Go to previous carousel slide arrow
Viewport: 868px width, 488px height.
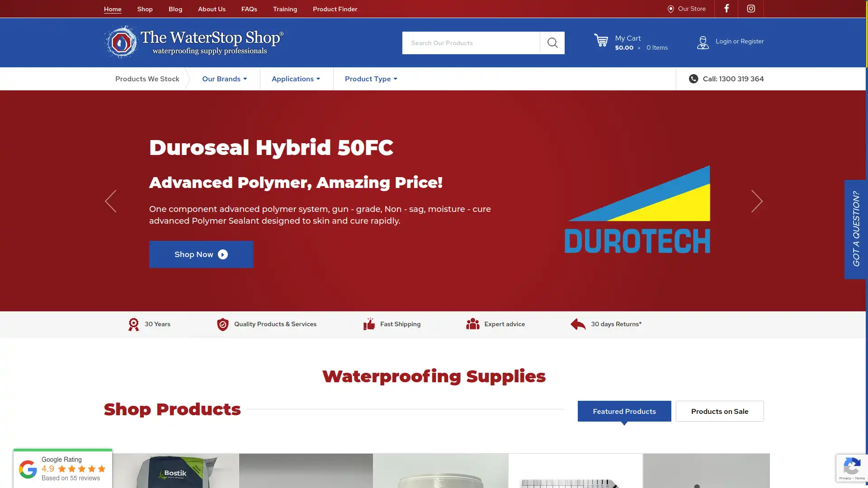pyautogui.click(x=111, y=201)
